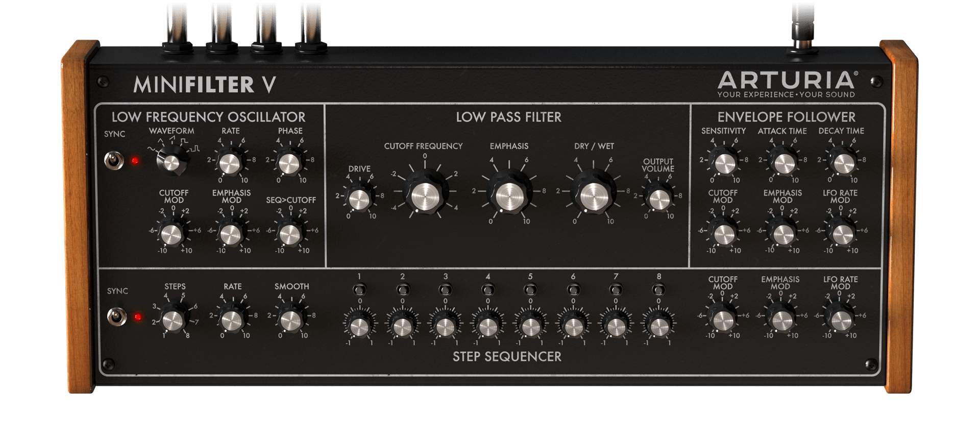Click the sequencer step 5 LED

530,290
